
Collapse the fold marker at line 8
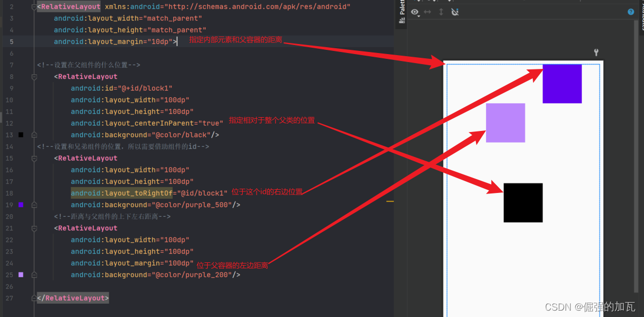click(x=34, y=77)
